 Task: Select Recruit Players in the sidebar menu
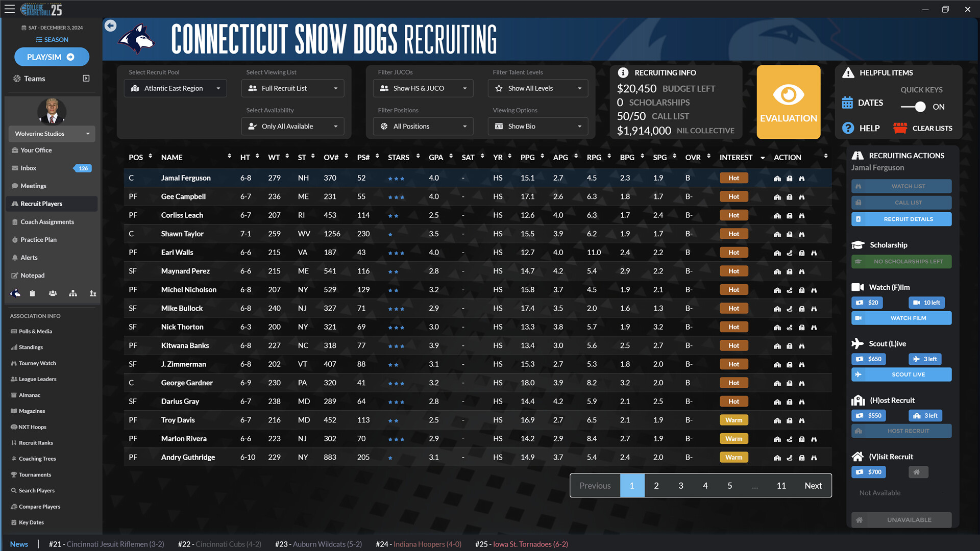tap(51, 204)
